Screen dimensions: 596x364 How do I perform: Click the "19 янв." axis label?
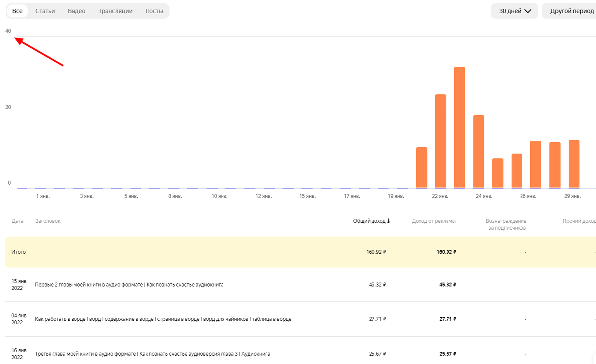[x=396, y=196]
